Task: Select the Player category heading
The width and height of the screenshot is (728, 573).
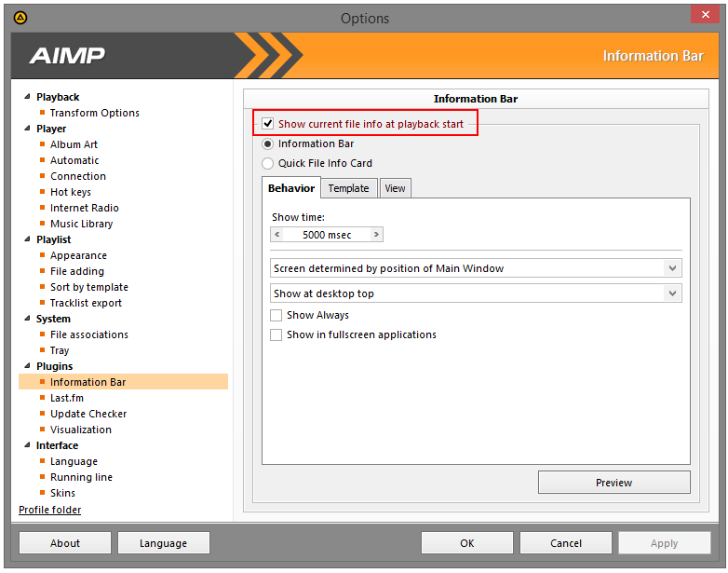Action: click(51, 129)
